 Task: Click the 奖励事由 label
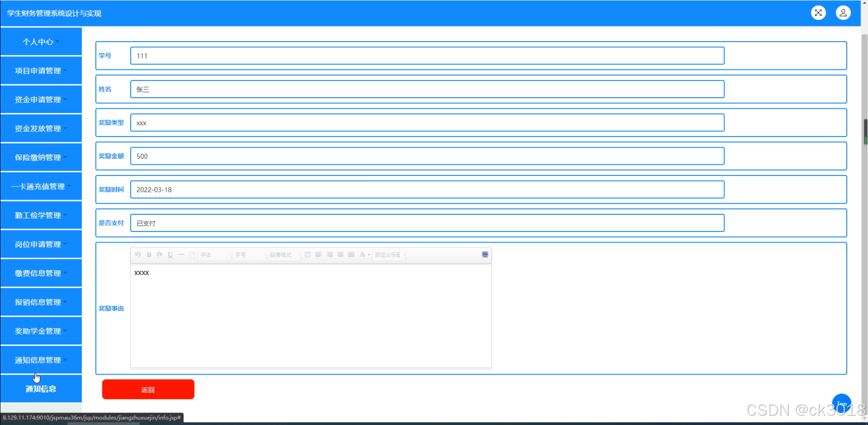[x=111, y=308]
